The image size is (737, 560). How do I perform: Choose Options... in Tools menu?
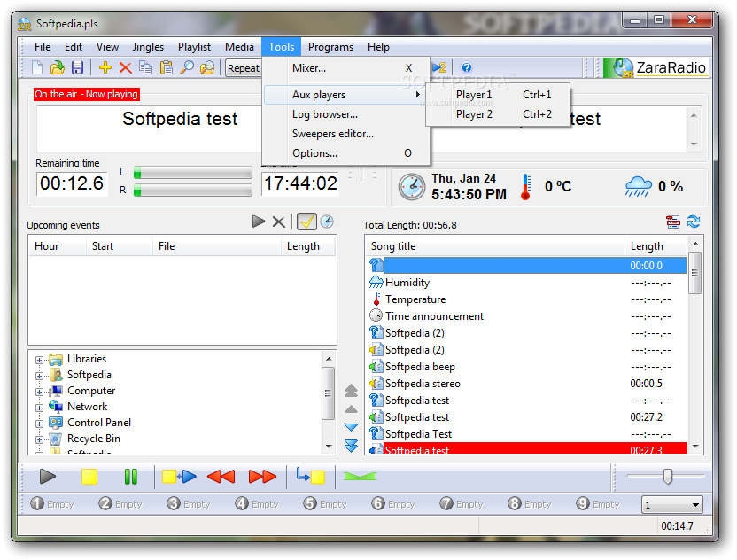click(x=346, y=153)
